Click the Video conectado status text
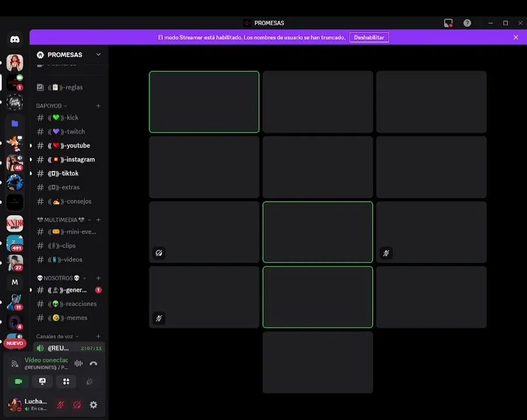Screen dimensions: 527x420 46,360
